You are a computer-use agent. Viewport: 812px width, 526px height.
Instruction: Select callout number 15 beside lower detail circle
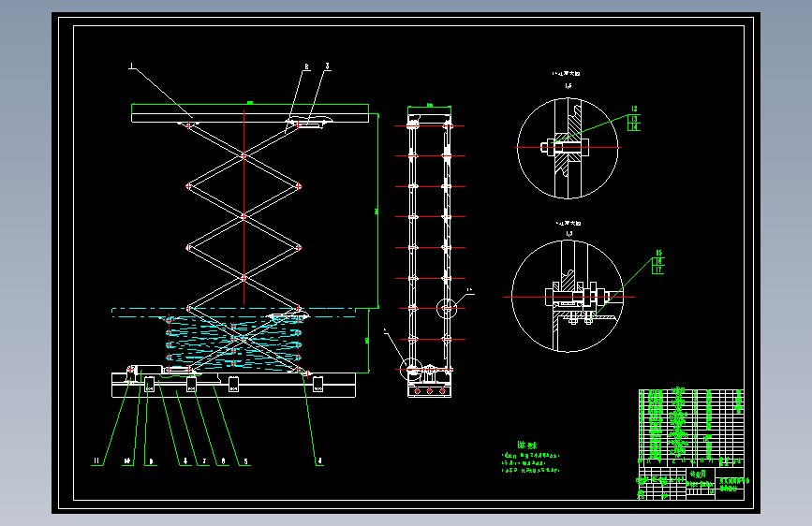(x=658, y=253)
